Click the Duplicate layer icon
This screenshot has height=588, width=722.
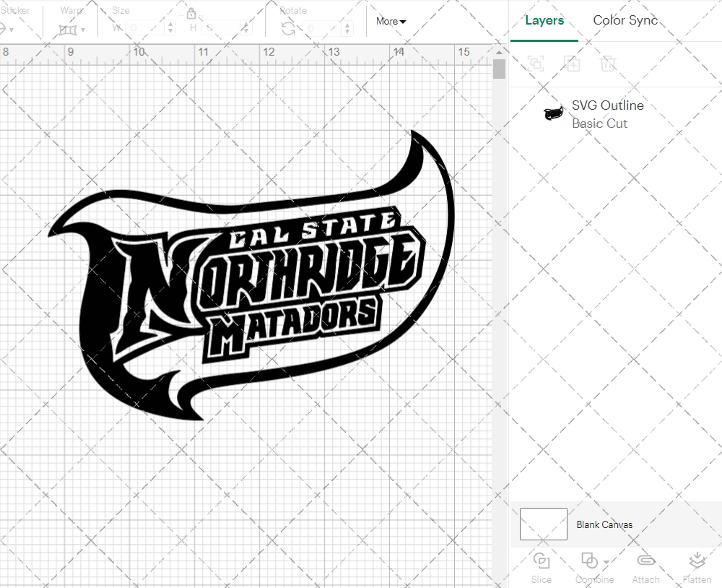click(x=573, y=63)
